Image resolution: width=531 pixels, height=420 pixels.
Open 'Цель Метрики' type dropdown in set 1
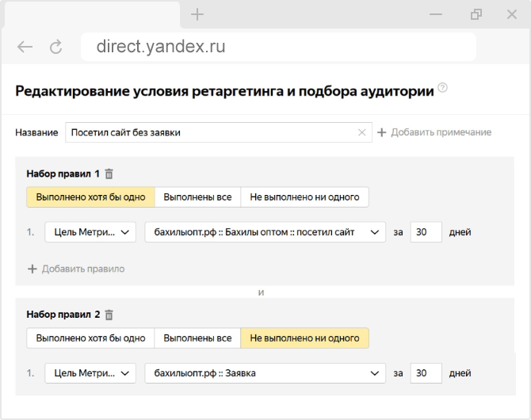[90, 232]
